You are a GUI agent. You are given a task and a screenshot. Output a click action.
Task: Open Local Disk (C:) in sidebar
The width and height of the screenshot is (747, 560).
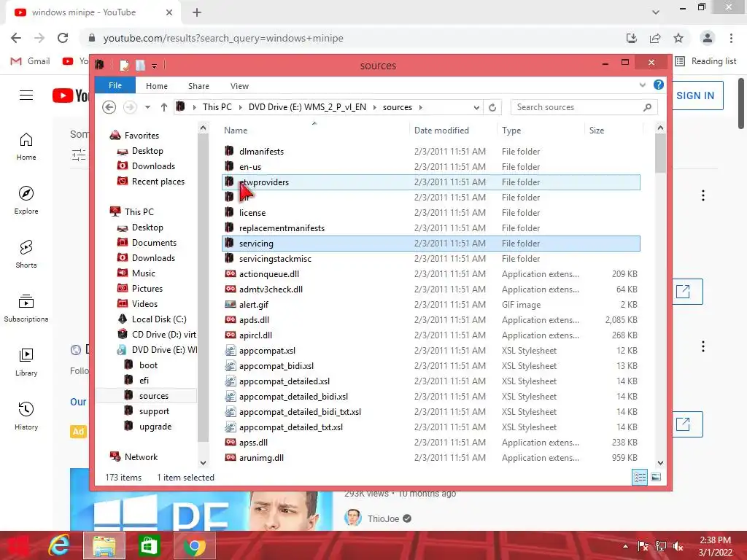click(158, 319)
